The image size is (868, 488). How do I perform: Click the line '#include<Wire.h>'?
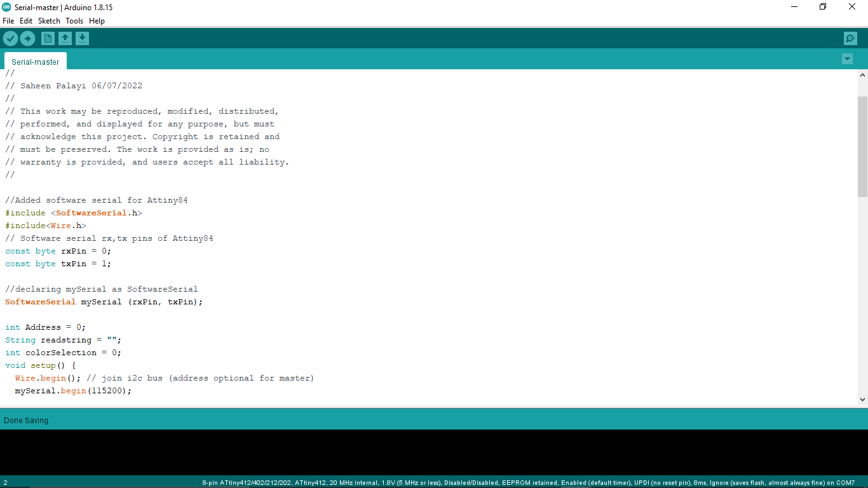coord(46,226)
